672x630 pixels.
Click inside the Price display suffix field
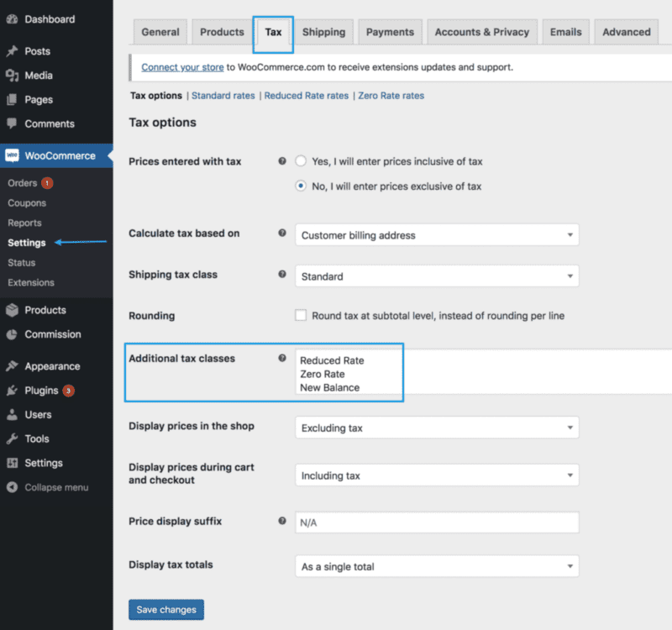pyautogui.click(x=437, y=522)
